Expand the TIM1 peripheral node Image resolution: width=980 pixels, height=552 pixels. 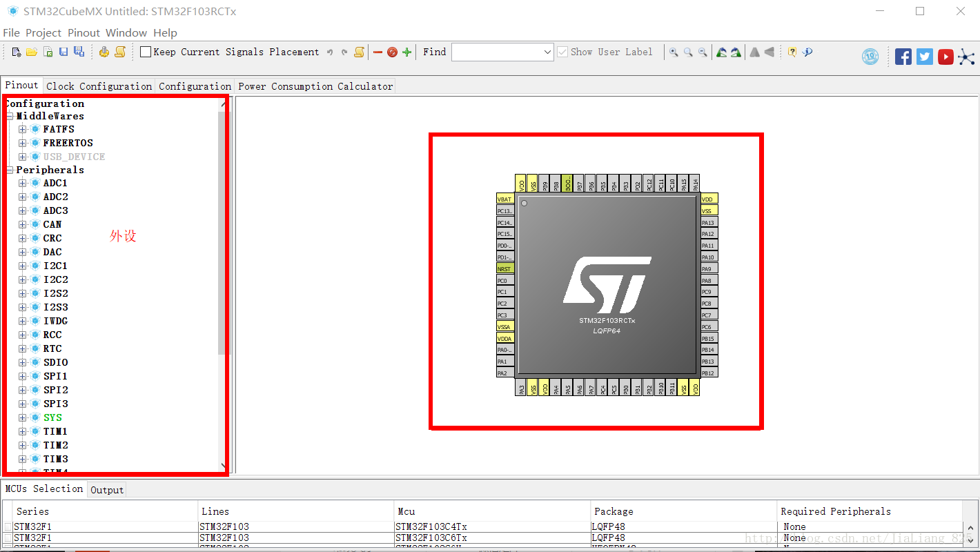pos(23,431)
